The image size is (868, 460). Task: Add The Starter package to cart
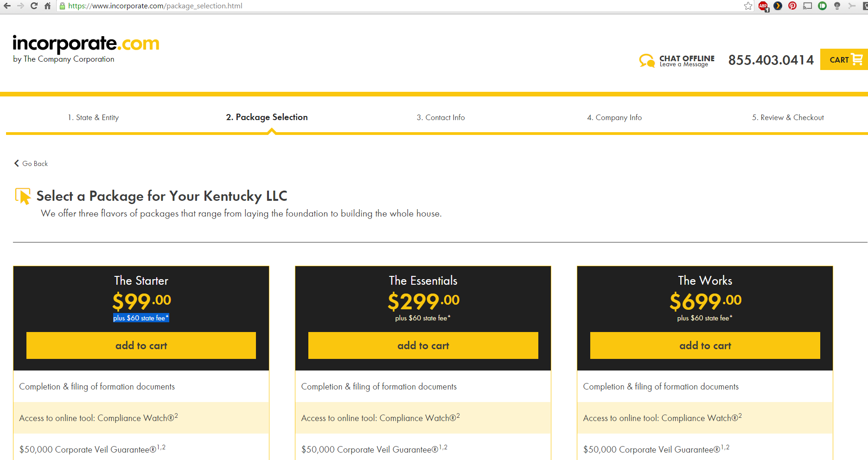pos(141,345)
